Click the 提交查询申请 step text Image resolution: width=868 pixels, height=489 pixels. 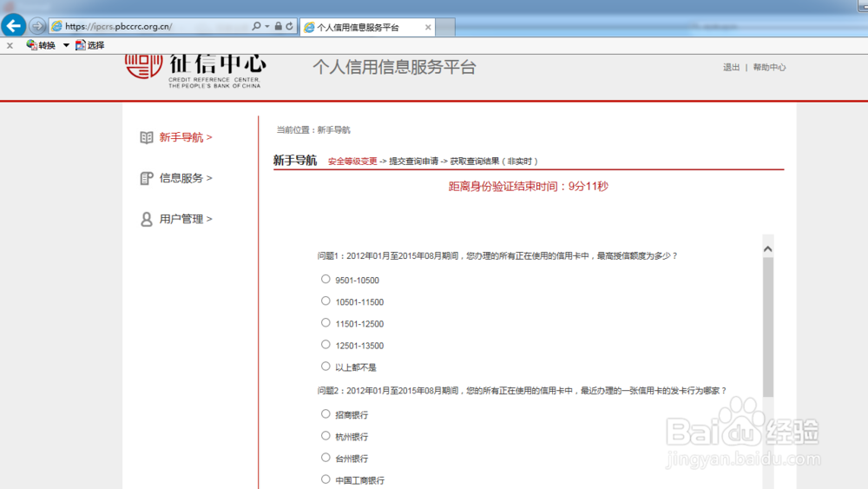(413, 162)
